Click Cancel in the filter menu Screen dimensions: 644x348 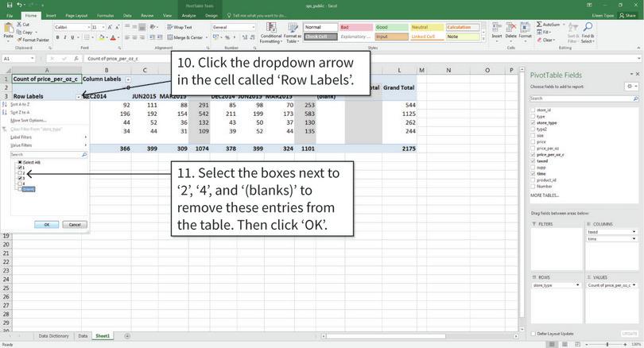point(75,225)
